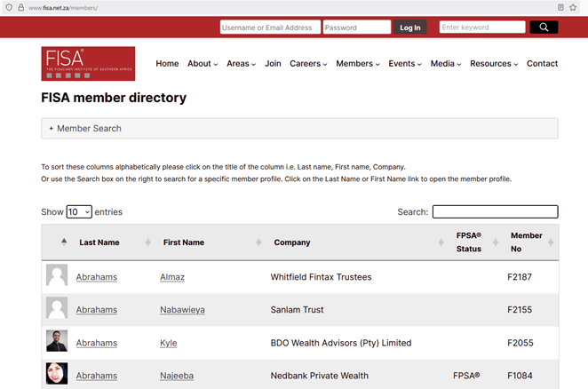Select the Nedbank Private Wealth cell
Screen dimensions: 588x389
[x=320, y=376]
